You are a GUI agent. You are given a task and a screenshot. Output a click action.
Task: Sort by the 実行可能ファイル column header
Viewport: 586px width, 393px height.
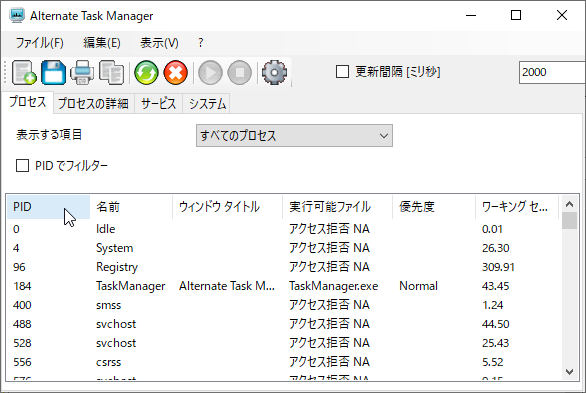338,207
